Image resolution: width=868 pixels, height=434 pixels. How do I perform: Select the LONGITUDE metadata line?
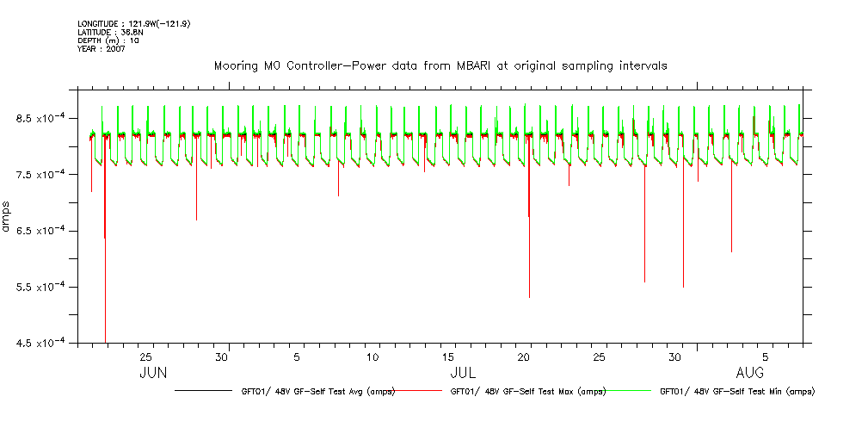click(133, 23)
